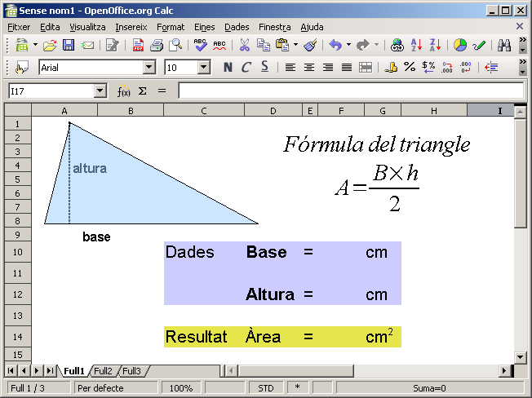Click the Sort Ascending icon
The width and height of the screenshot is (532, 398).
point(417,46)
